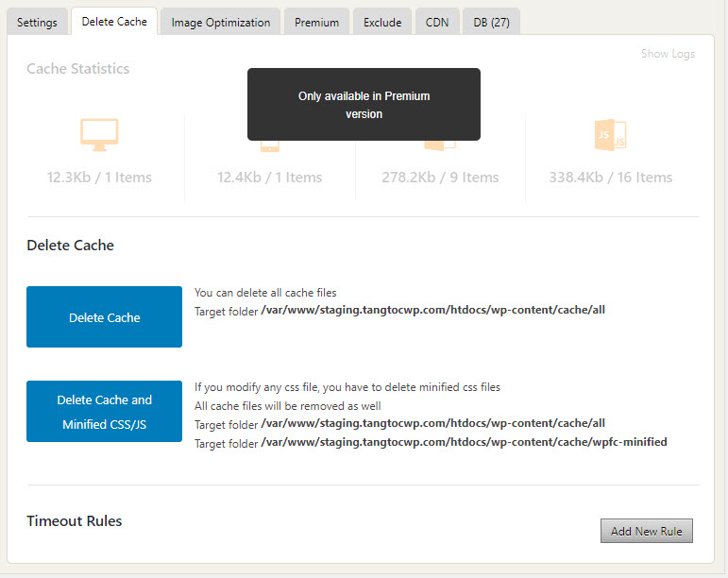Click Delete Cache and Minified CSS/JS button
728x578 pixels.
tap(105, 412)
